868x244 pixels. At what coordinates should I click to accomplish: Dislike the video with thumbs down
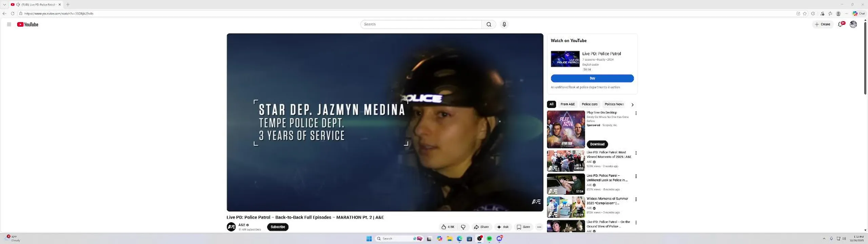pos(463,227)
